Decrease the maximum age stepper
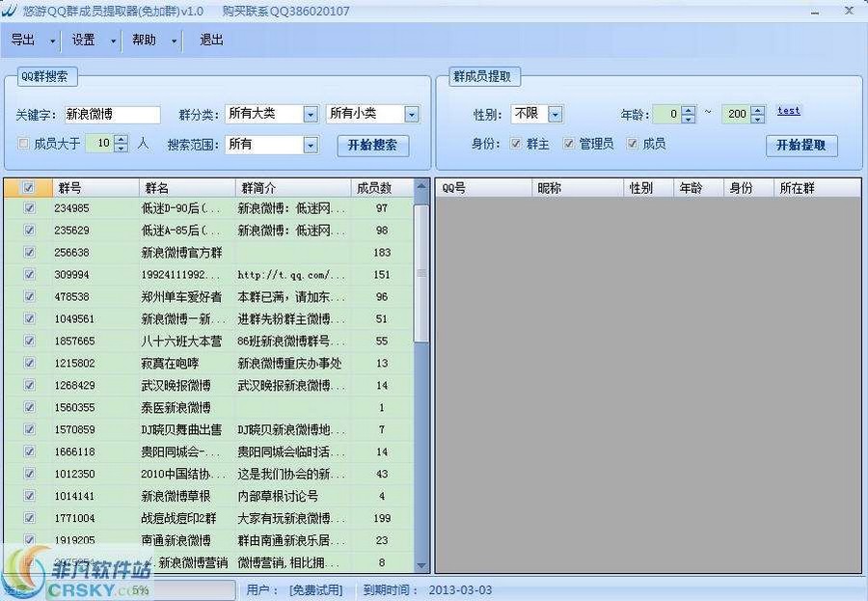 click(x=758, y=119)
